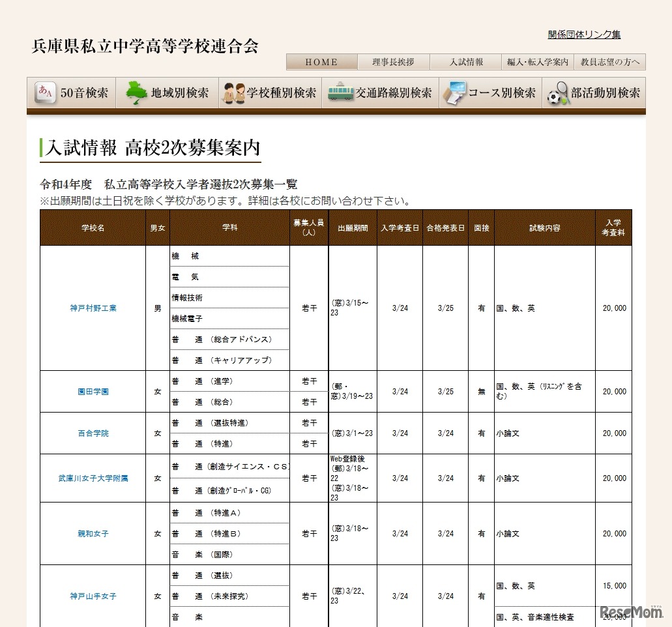Open the 理事長挨拶 menu item
The image size is (672, 627).
(393, 61)
